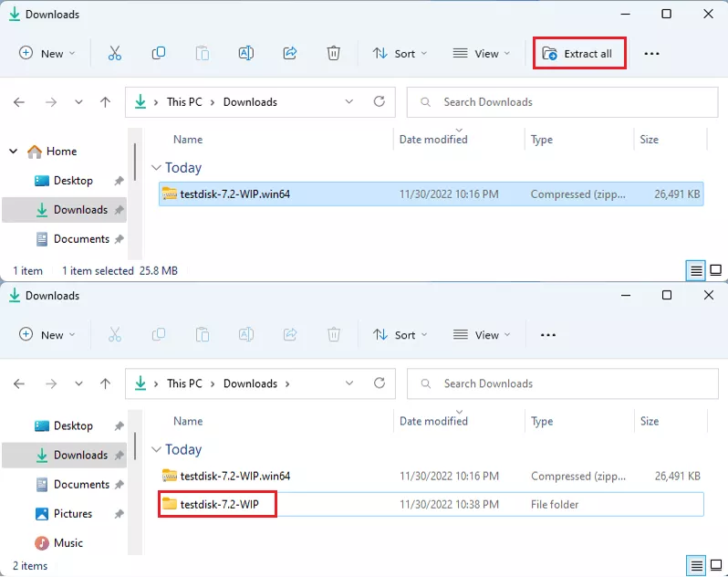Open the See more (…) menu in lower window
The width and height of the screenshot is (728, 577).
[548, 335]
